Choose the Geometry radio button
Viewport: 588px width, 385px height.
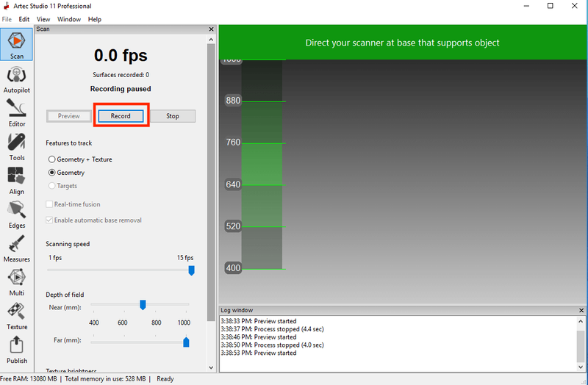(x=51, y=173)
